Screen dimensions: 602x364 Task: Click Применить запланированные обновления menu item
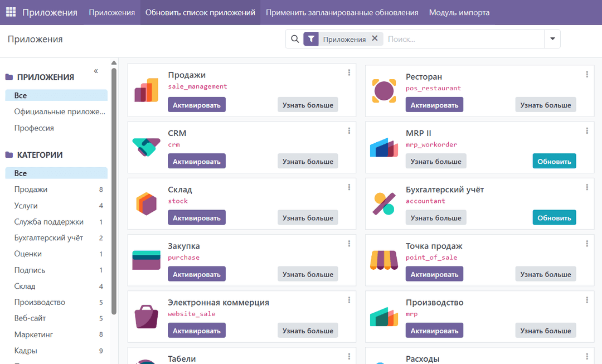click(x=342, y=12)
